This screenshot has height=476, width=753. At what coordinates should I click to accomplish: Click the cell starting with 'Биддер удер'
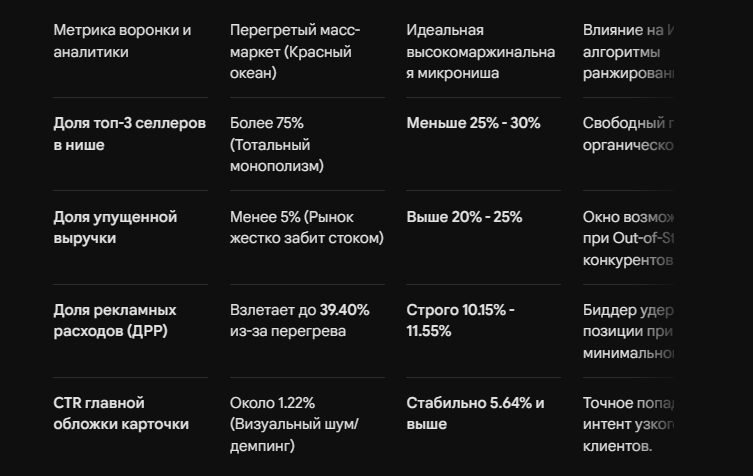point(628,331)
